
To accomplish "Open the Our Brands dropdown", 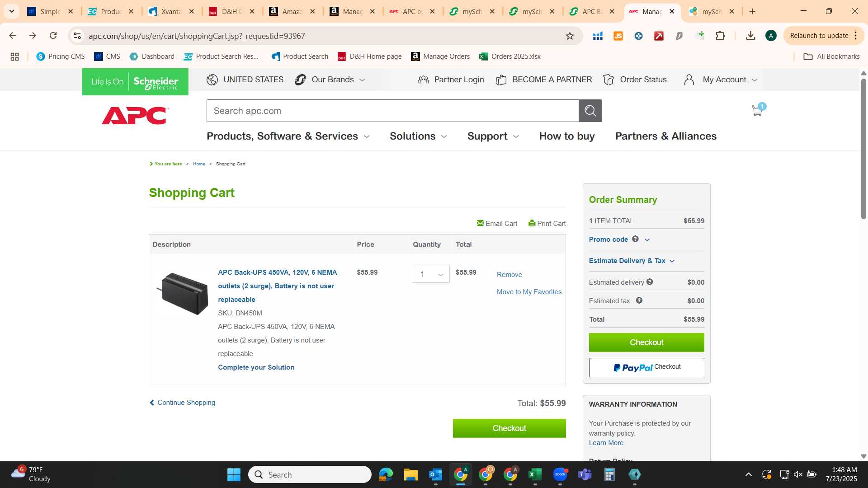I will pyautogui.click(x=330, y=80).
